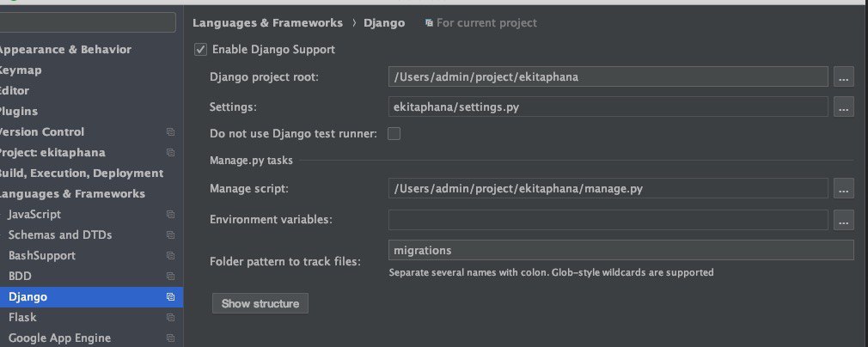Click project-level icon beside JavaScript

click(x=170, y=215)
